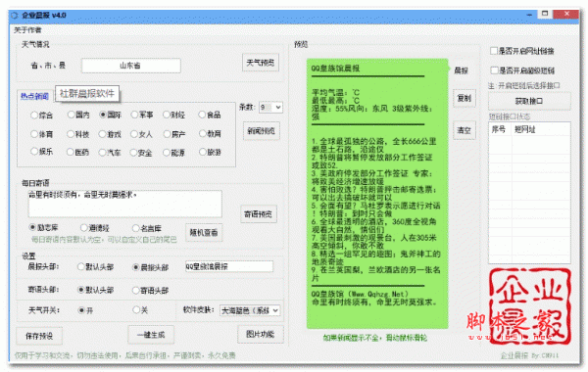Click the 山东省 province input field
The height and width of the screenshot is (372, 588).
coord(131,66)
